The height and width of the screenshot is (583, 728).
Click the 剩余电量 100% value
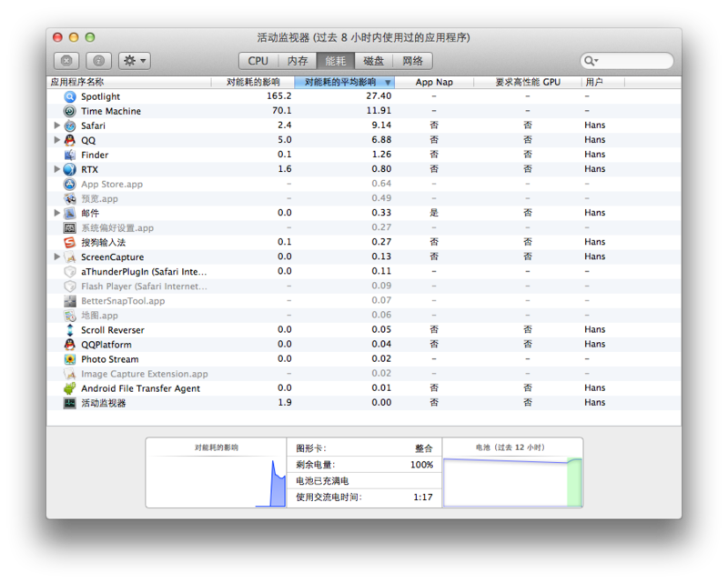421,465
